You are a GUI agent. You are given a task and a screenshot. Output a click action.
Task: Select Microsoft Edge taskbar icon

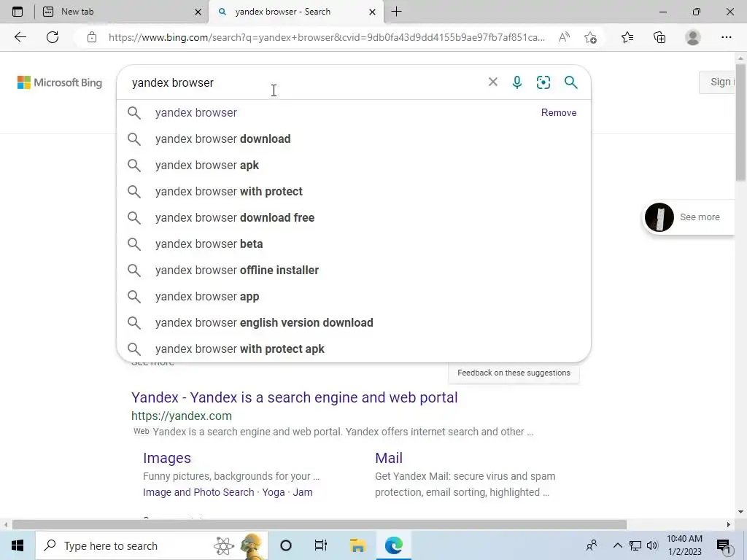point(394,545)
